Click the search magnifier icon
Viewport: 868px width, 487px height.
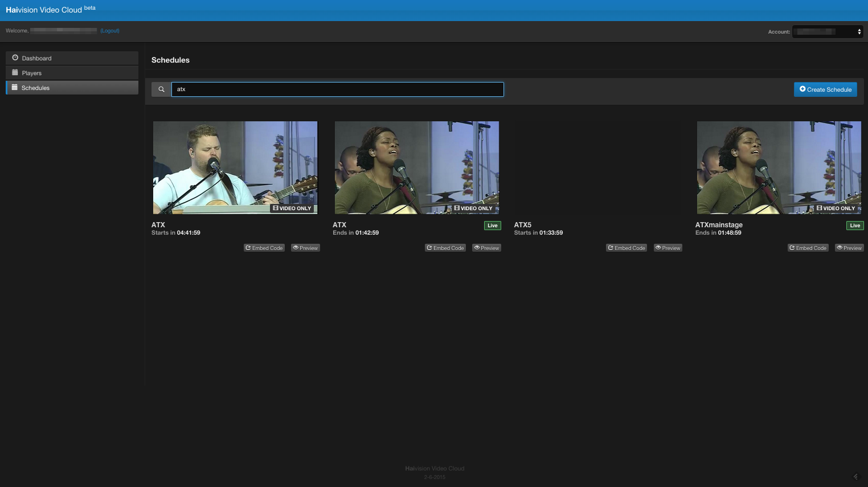pyautogui.click(x=161, y=89)
